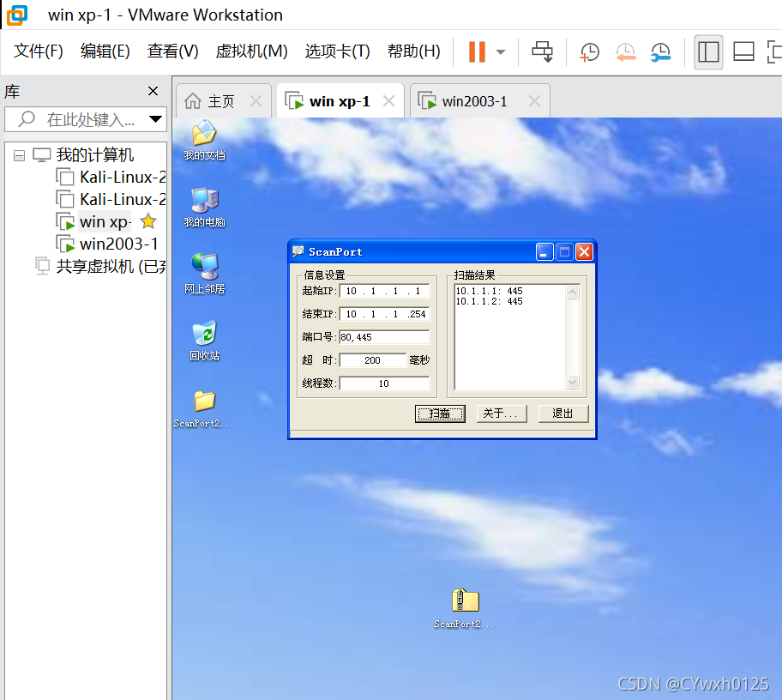Close the ScanPort window
Viewport: 782px width, 700px height.
tap(585, 252)
